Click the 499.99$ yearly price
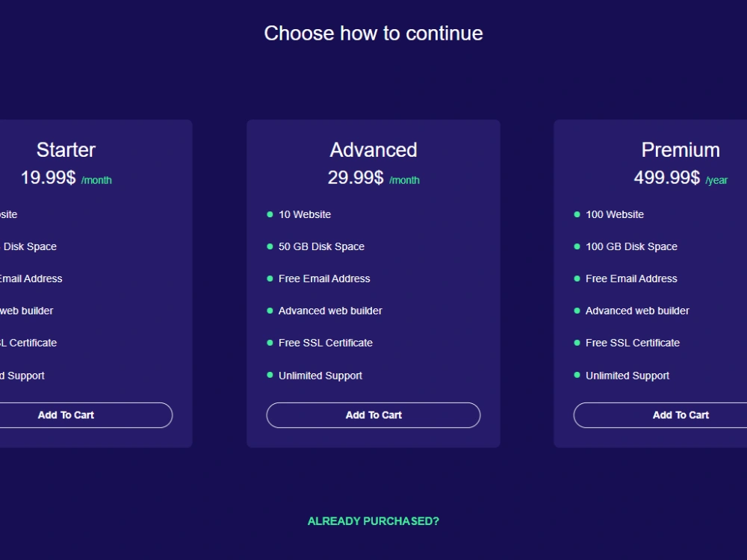The height and width of the screenshot is (560, 747). pyautogui.click(x=667, y=178)
